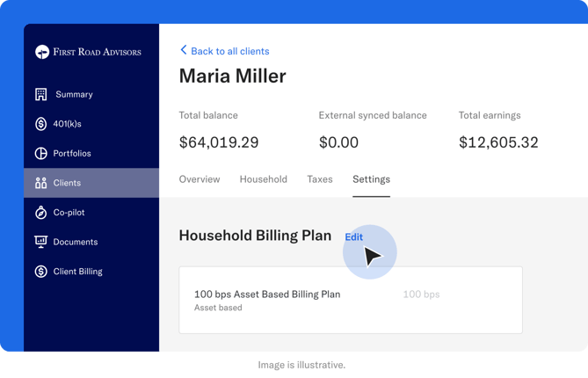Click the $0.00 external balance value
588x378 pixels.
tap(338, 142)
